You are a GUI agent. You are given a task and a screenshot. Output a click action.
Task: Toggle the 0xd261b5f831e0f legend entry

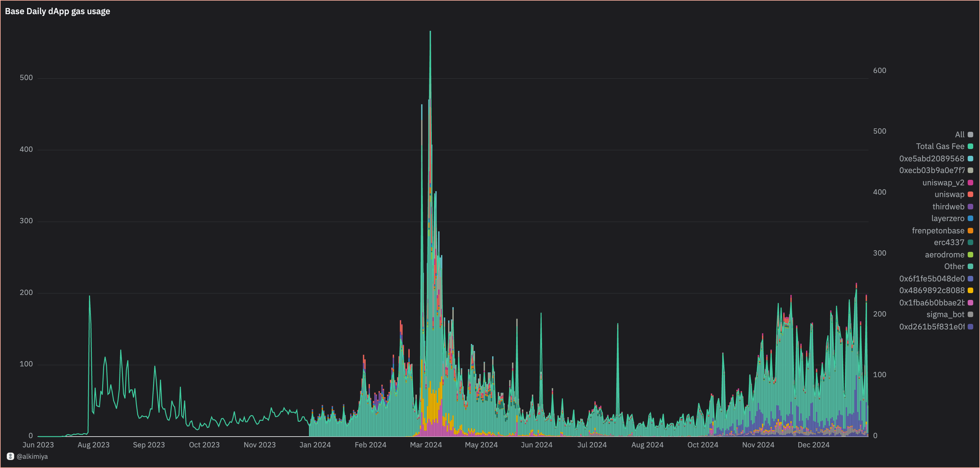[x=932, y=327]
